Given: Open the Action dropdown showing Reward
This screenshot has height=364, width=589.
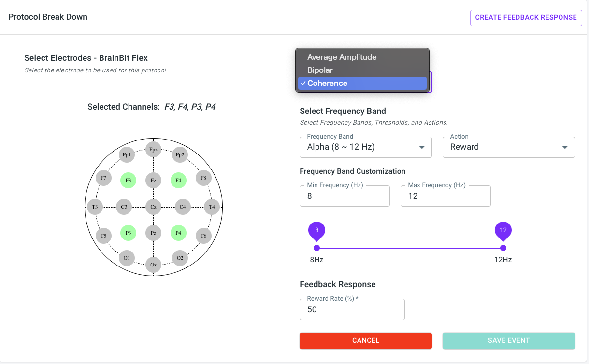Looking at the screenshot, I should 508,147.
